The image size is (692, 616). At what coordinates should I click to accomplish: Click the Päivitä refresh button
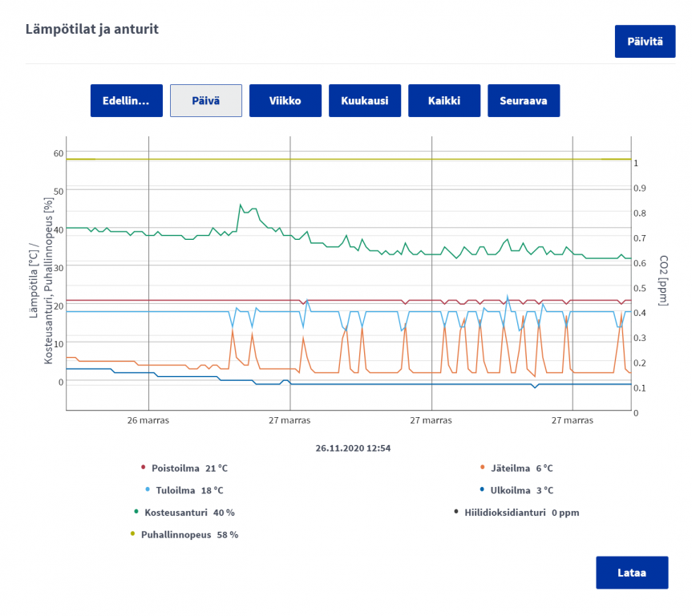[645, 42]
